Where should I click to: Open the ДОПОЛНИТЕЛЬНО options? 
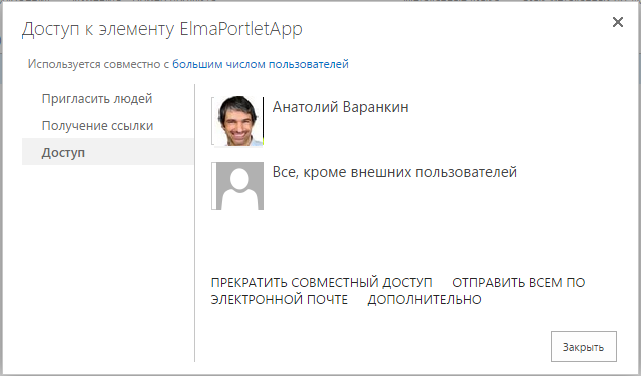tap(424, 300)
